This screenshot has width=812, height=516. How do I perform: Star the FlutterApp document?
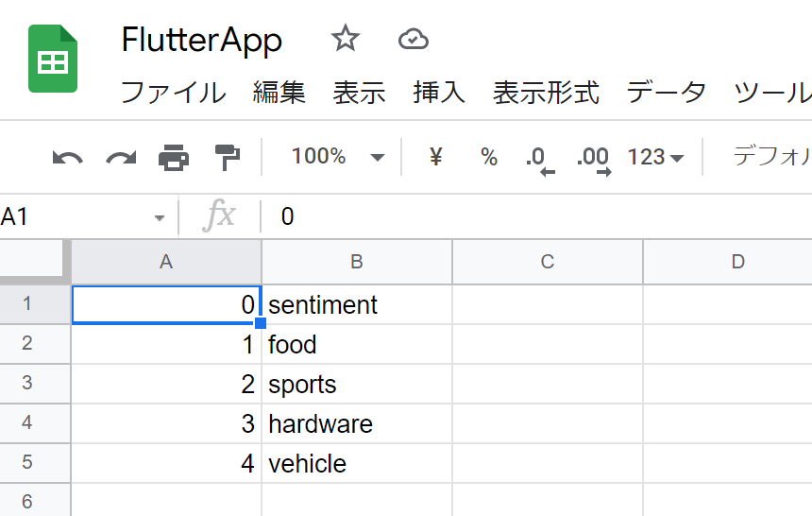(346, 39)
